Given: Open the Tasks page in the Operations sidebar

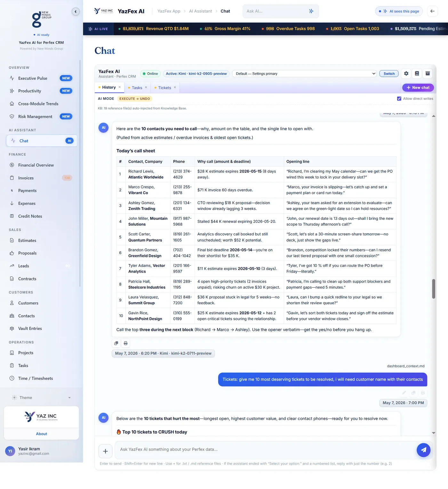Looking at the screenshot, I should click(42, 365).
